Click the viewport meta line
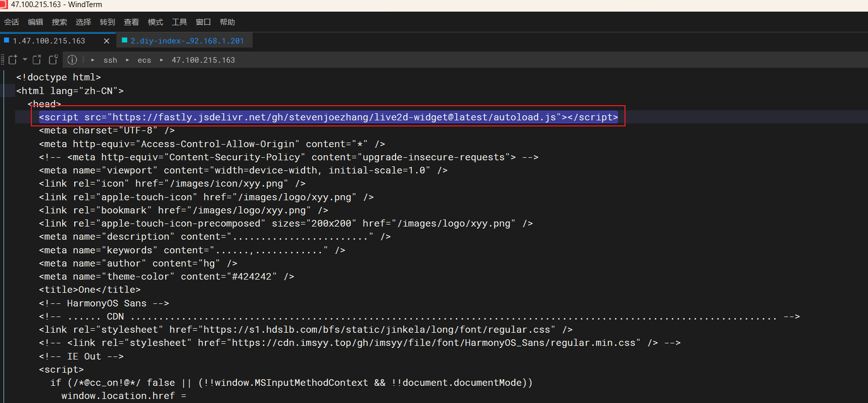Screen dimensions: 868x403 pos(243,170)
